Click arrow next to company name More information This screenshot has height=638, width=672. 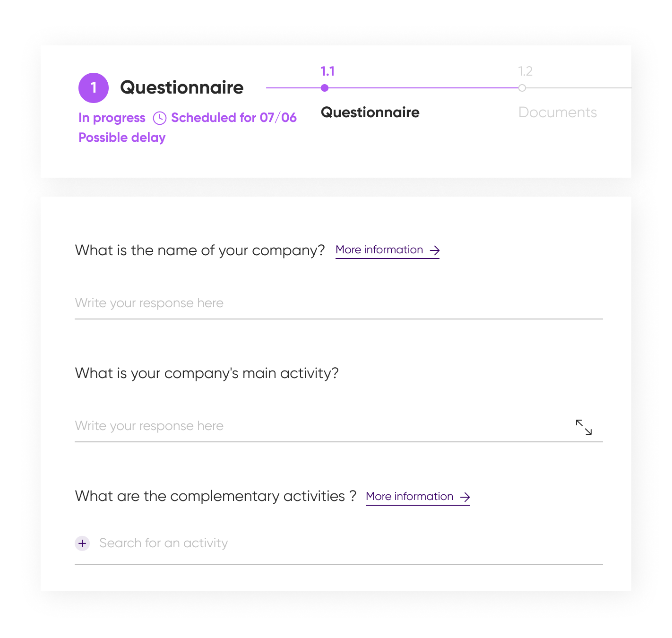coord(435,250)
